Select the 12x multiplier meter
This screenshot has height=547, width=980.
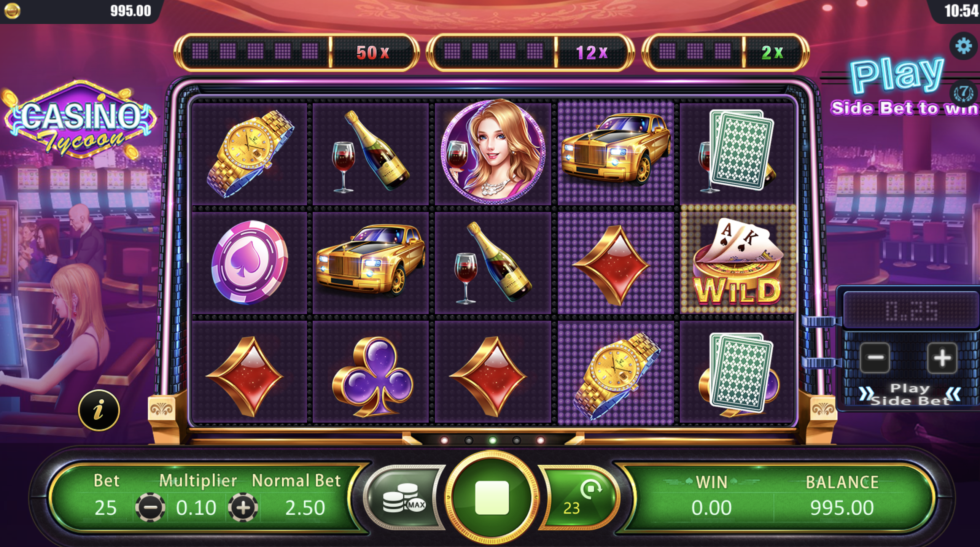click(x=530, y=52)
